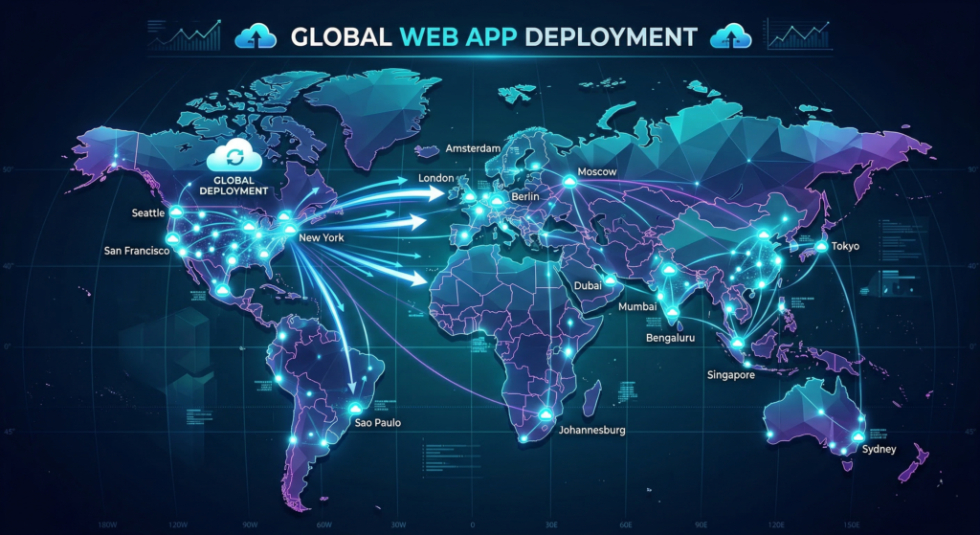Click the 90E longitude label
This screenshot has height=535, width=980.
(x=701, y=524)
